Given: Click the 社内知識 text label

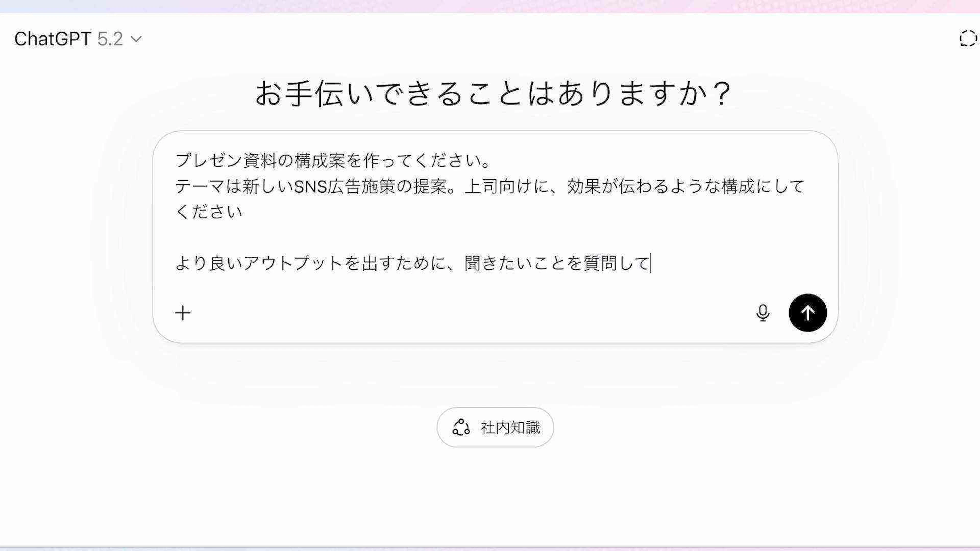Looking at the screenshot, I should point(510,428).
